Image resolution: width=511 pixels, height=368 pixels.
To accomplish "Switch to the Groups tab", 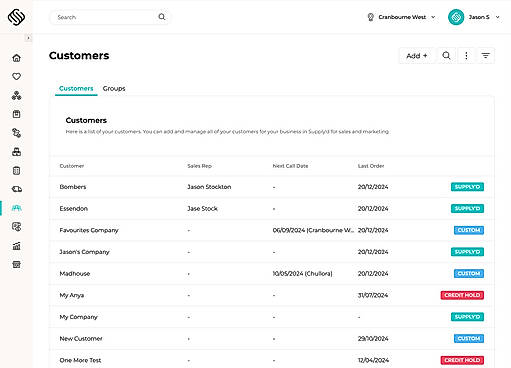I will coord(114,88).
